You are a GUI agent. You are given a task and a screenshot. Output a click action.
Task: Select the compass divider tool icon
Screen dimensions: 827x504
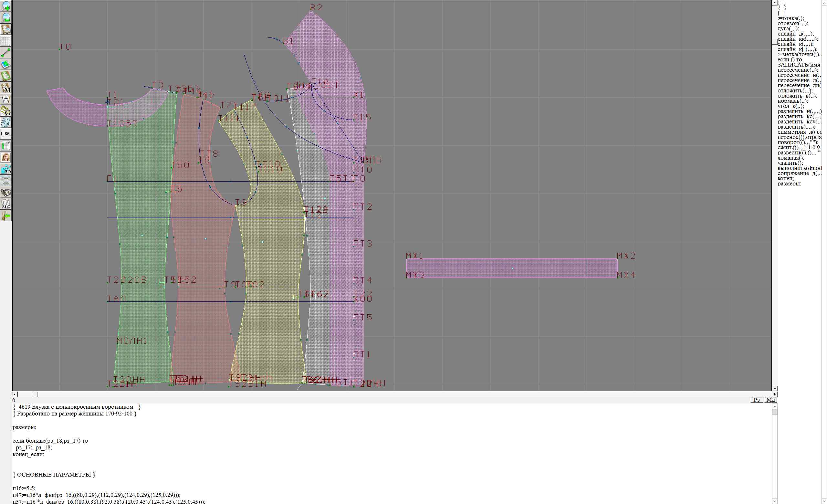6,99
